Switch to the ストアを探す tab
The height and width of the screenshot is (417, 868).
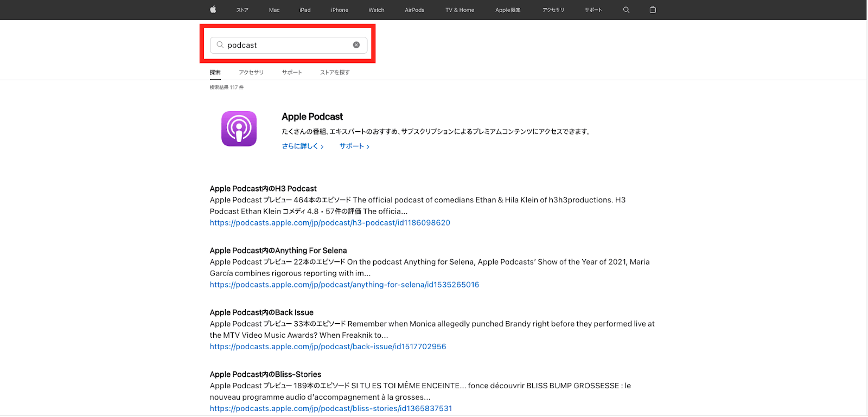tap(335, 72)
